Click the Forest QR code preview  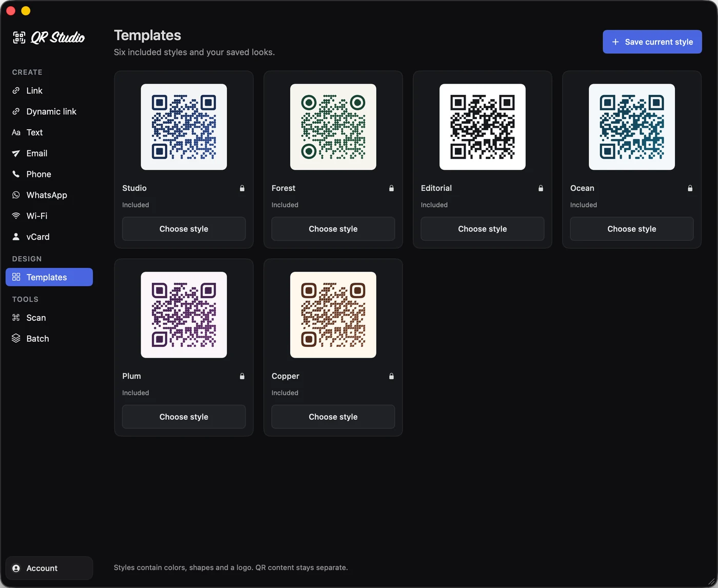333,127
